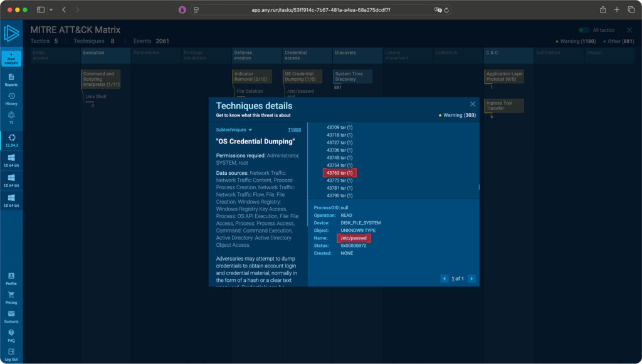Click the Warning (303) indicator in dialog
The image size is (642, 364).
click(x=457, y=115)
